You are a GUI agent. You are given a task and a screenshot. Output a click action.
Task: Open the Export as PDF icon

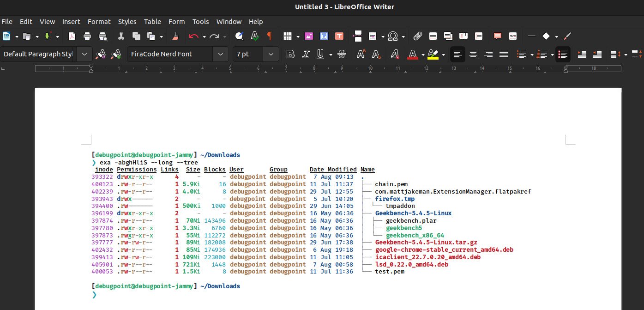point(72,36)
